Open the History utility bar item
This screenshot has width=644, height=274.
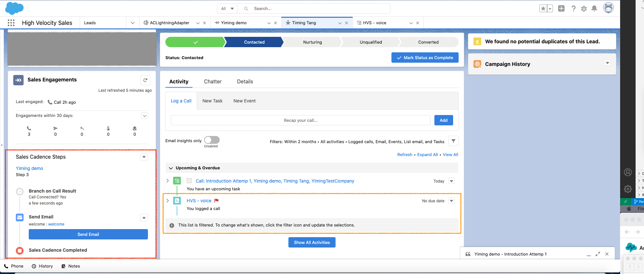click(42, 266)
